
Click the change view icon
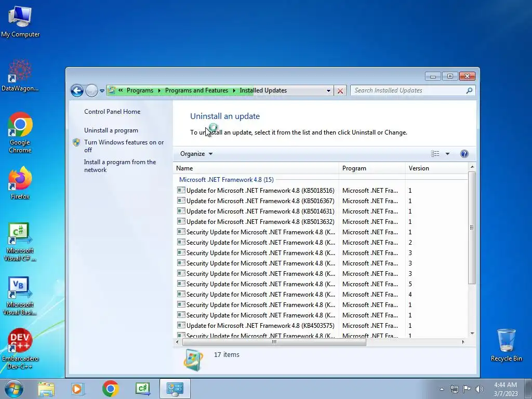pos(435,154)
